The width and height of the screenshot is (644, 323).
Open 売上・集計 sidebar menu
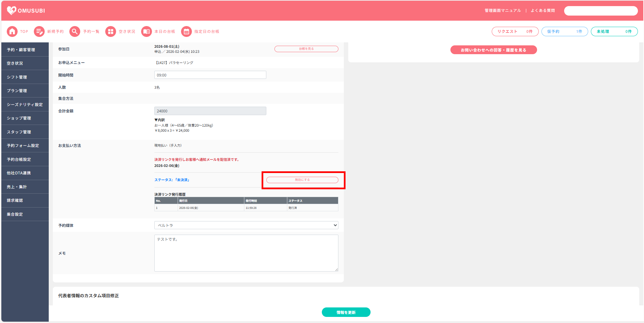pyautogui.click(x=17, y=187)
